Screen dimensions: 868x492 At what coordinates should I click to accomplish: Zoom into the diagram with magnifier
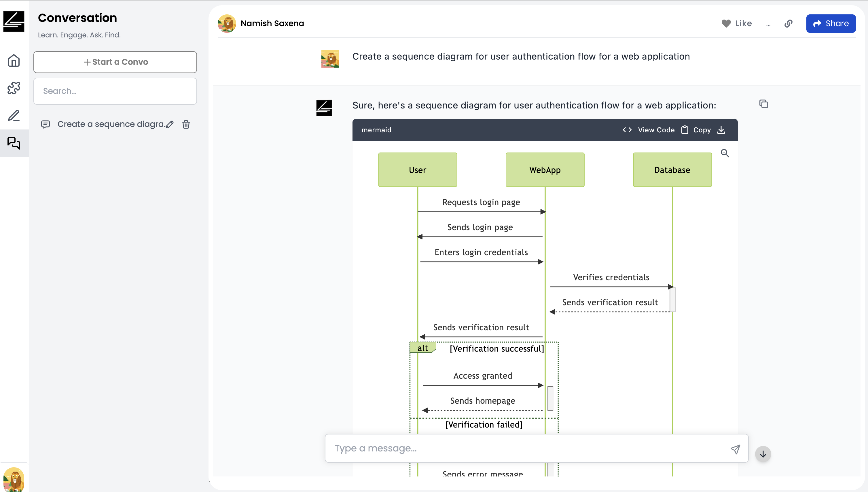tap(725, 153)
